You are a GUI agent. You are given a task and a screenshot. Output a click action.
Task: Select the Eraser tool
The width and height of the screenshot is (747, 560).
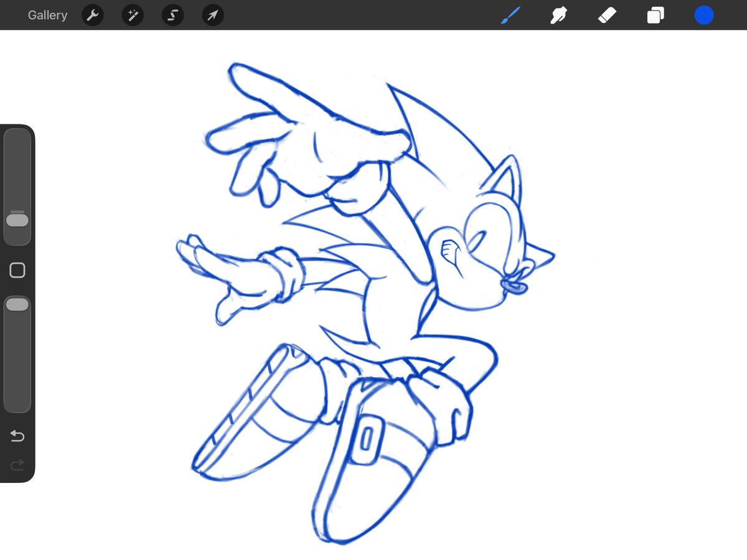tap(607, 16)
